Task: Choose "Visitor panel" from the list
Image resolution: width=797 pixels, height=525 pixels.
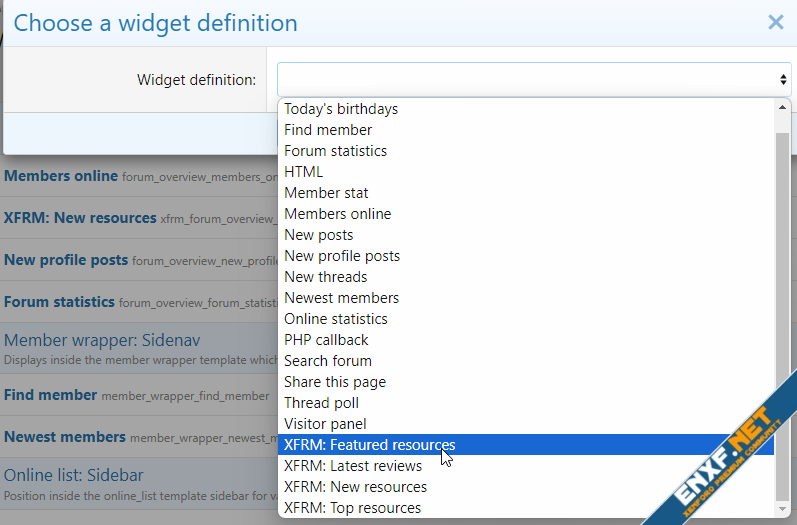Action: [x=325, y=424]
